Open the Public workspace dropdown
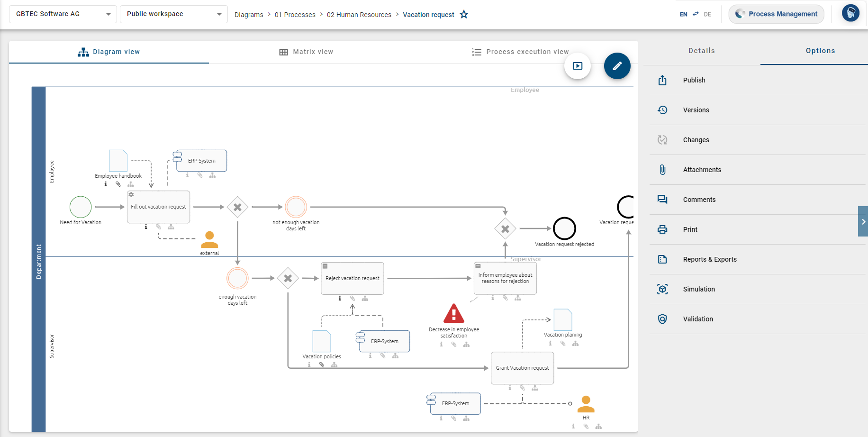The width and height of the screenshot is (868, 437). pos(173,14)
